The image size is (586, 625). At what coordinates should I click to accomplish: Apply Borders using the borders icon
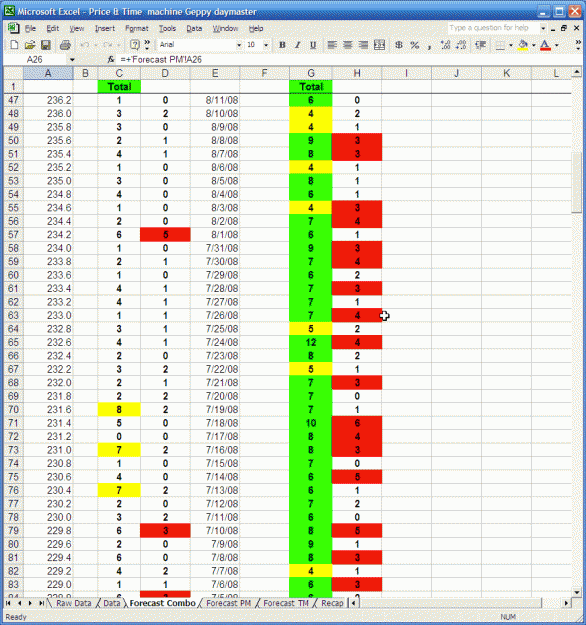click(x=500, y=45)
